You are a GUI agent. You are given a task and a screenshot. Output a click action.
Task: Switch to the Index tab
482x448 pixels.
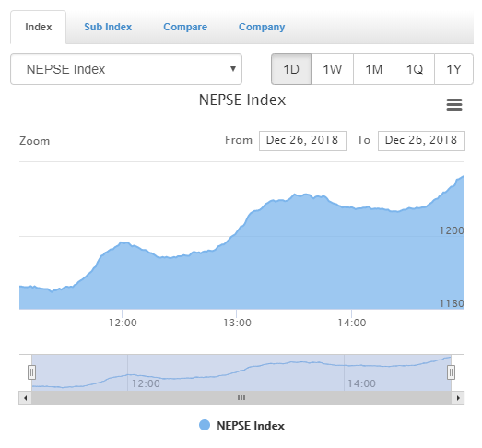coord(38,27)
